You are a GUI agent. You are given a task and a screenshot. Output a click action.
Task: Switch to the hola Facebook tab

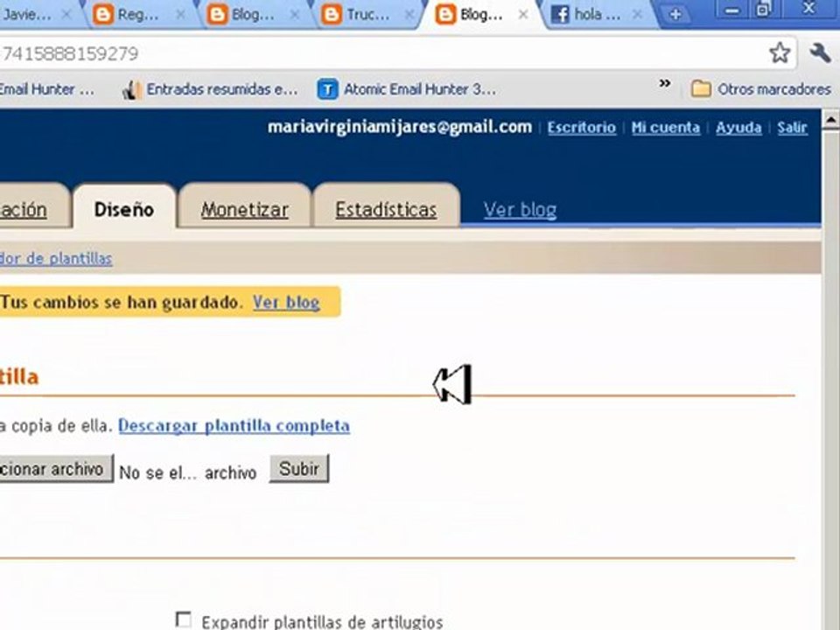[597, 15]
